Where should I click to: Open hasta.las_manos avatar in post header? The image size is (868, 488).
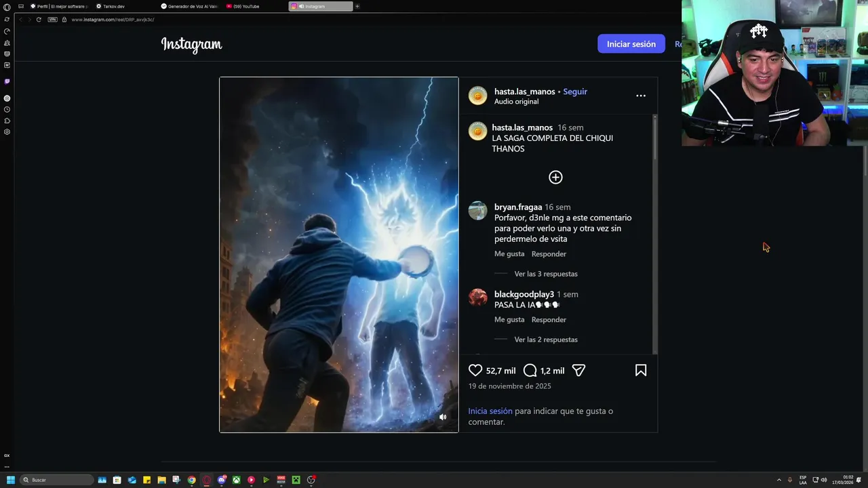477,96
